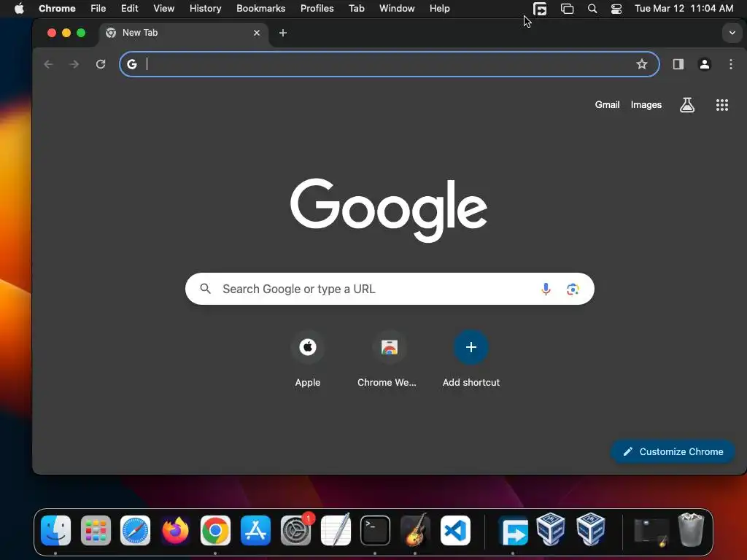Open the Profiles menu
747x560 pixels.
[x=317, y=8]
